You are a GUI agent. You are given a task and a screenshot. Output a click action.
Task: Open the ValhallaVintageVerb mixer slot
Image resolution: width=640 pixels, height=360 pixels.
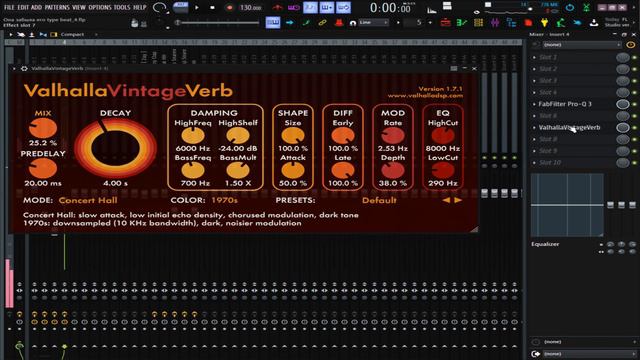click(569, 127)
